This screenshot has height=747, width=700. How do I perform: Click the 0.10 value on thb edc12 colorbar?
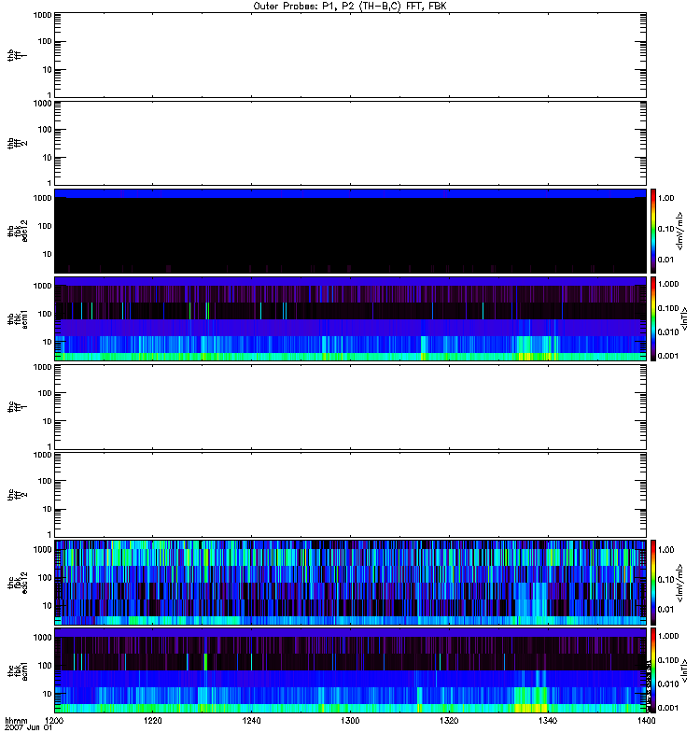[665, 229]
